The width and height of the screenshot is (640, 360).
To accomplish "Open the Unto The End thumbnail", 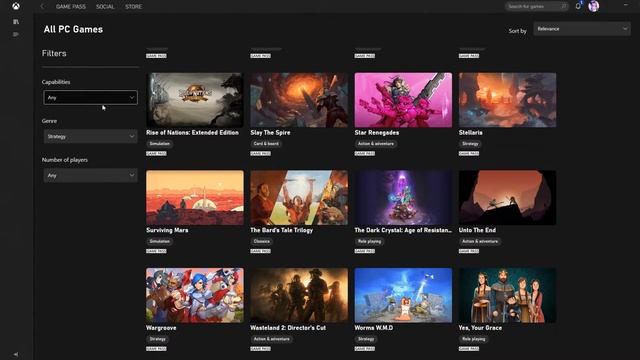I will [507, 198].
